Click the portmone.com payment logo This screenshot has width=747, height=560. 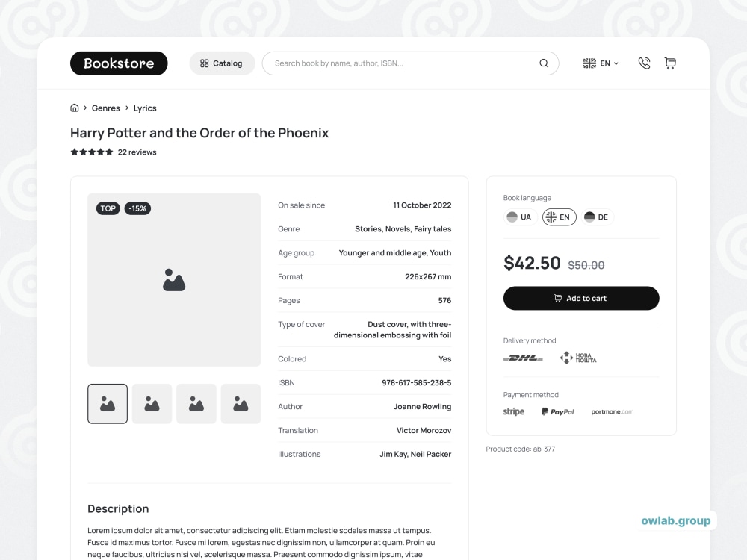coord(613,412)
